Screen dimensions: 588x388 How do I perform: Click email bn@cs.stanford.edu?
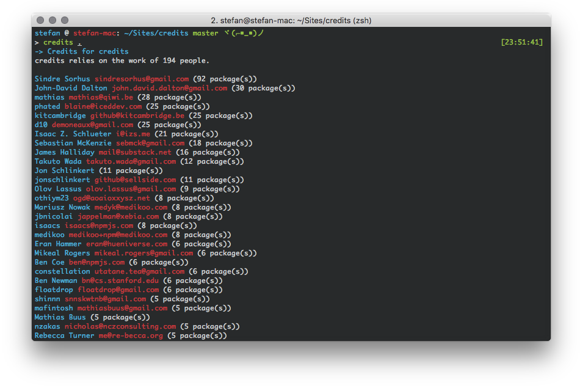point(120,280)
